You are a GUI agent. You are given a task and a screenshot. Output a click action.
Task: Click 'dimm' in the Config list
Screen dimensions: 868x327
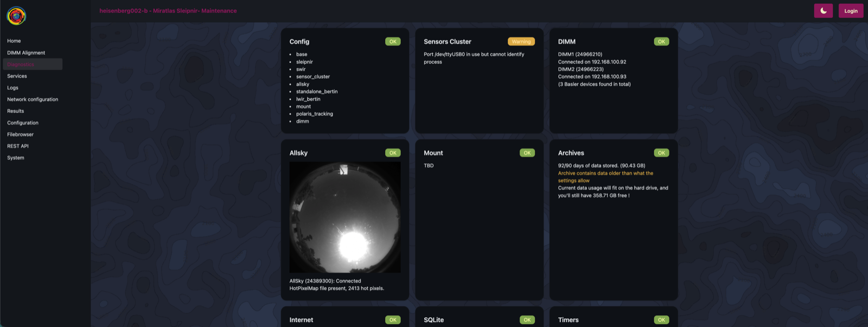pos(303,121)
